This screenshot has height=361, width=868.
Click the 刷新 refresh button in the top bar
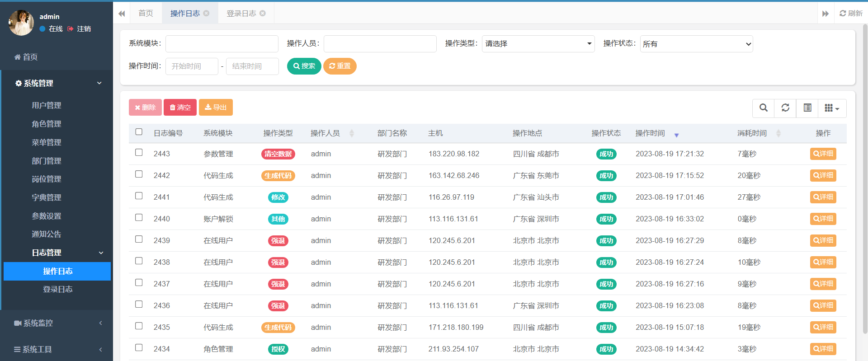click(x=851, y=13)
